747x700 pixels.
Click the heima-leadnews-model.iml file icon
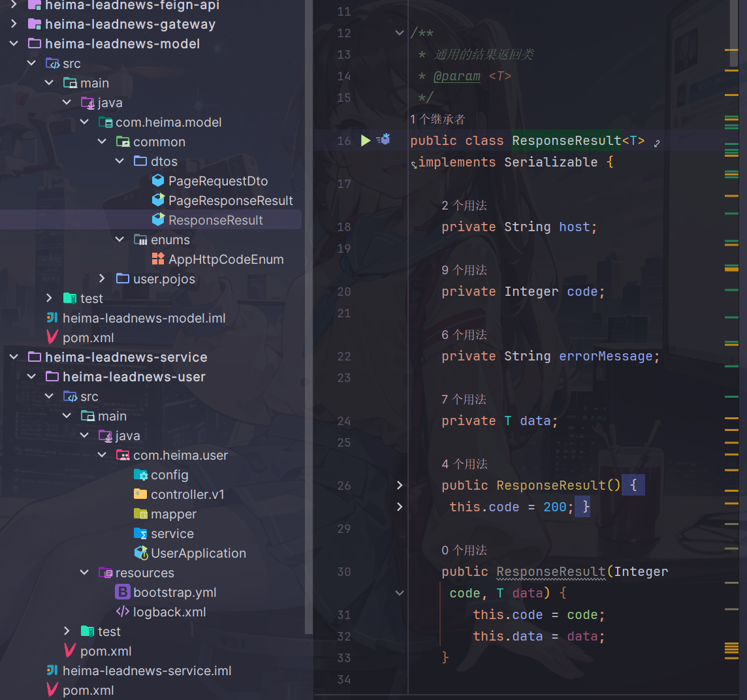click(52, 317)
